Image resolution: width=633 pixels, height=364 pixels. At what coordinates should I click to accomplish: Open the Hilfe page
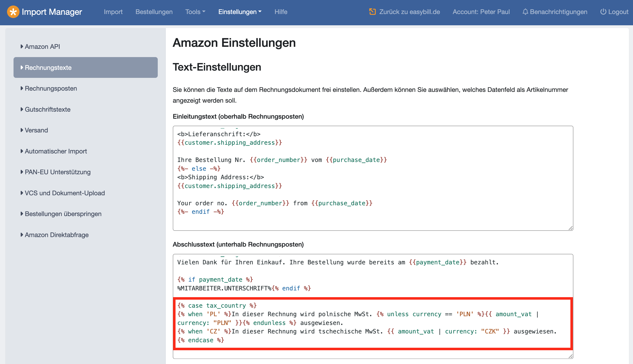point(281,12)
